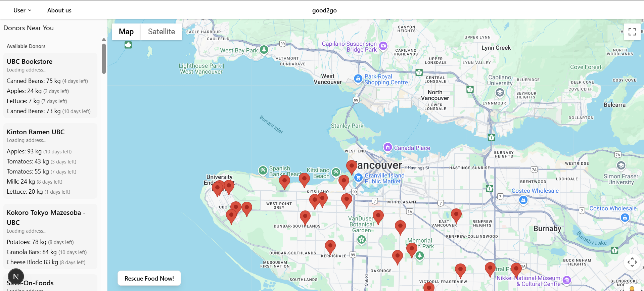This screenshot has height=291, width=644.
Task: Click the red donor pin near downtown Vancouver
Action: click(352, 167)
